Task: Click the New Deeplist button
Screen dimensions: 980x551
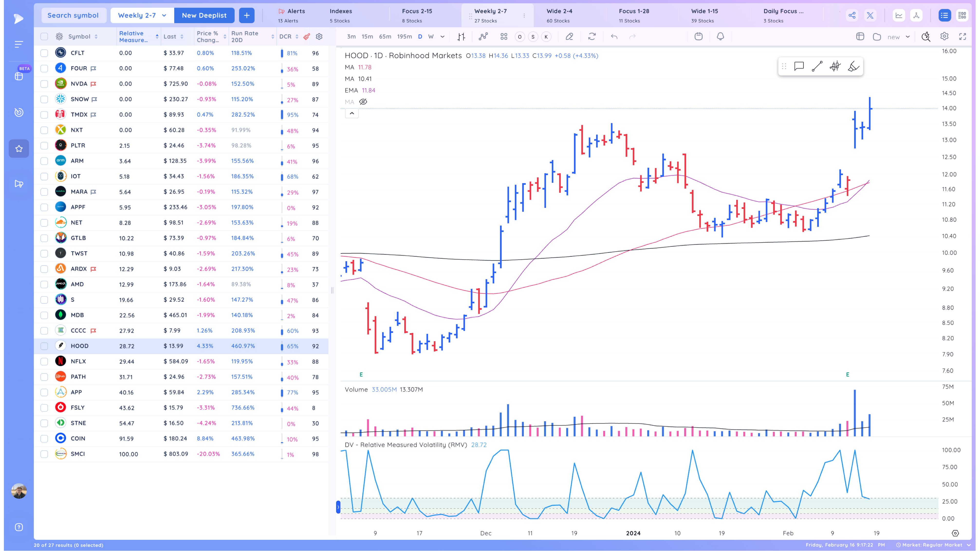Action: 204,15
